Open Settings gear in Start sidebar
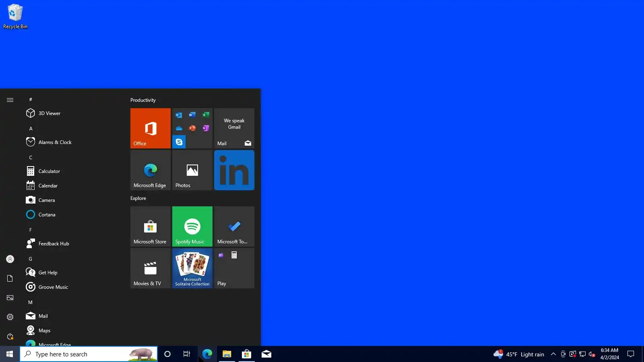The image size is (644, 362). 10,317
